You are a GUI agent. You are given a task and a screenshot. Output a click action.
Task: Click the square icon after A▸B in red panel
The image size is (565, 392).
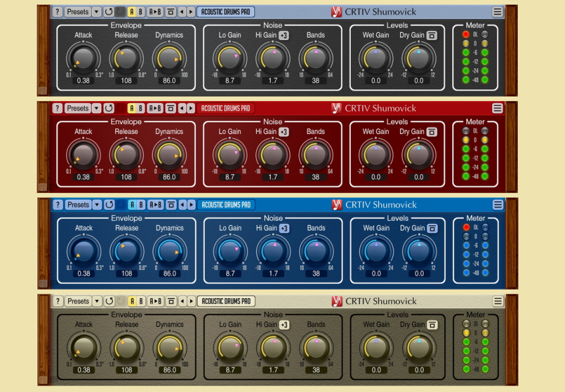tap(170, 108)
